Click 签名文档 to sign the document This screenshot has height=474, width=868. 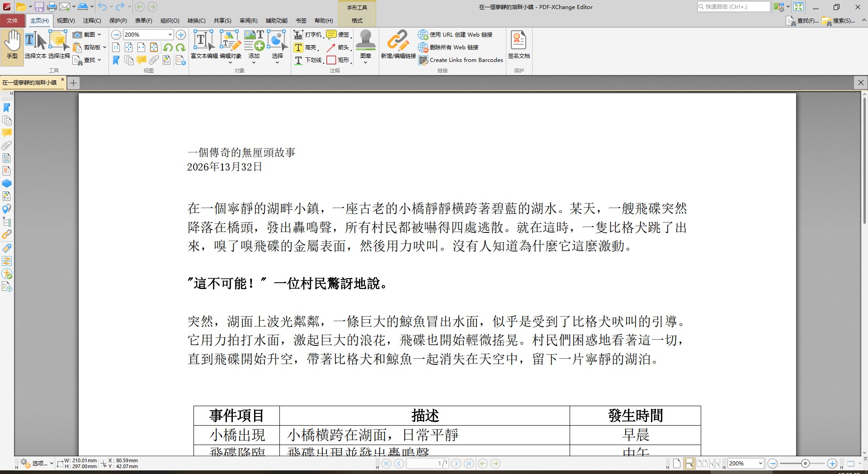(x=518, y=44)
